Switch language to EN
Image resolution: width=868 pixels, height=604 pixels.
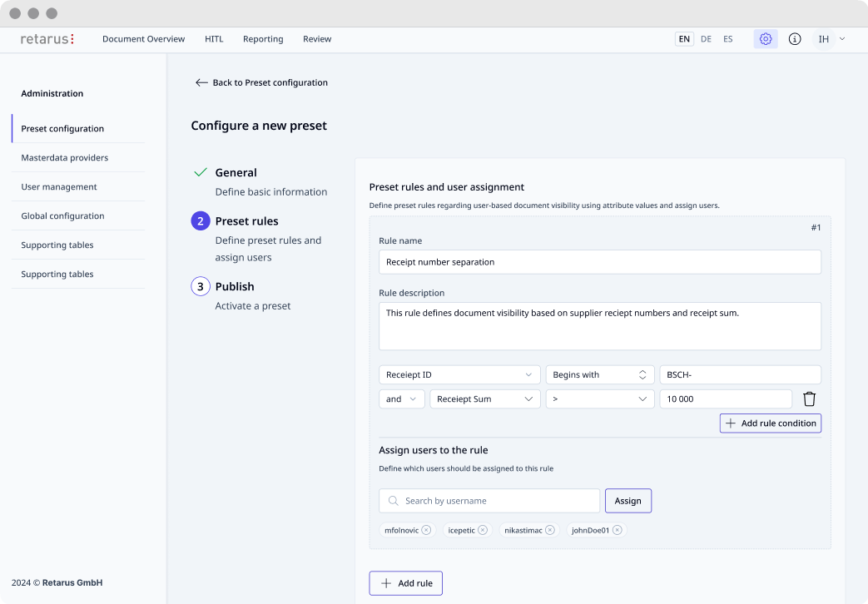pos(684,39)
